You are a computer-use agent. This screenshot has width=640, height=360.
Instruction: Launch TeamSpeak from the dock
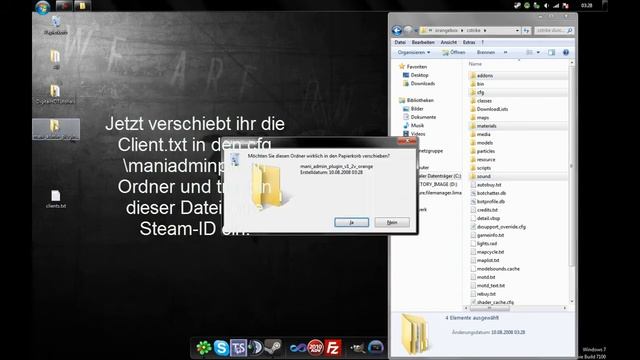click(238, 348)
